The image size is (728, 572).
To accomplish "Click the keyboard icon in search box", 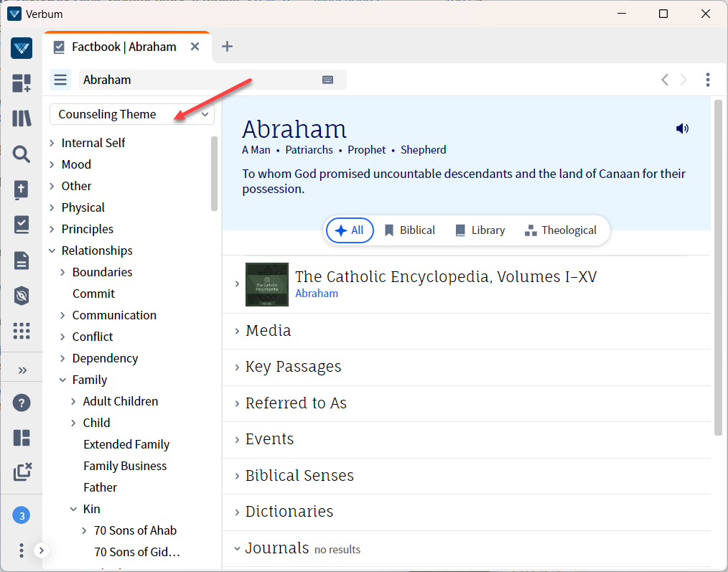I will tap(328, 80).
